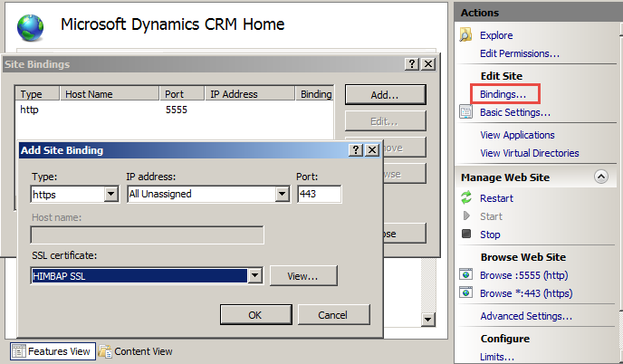Image resolution: width=623 pixels, height=364 pixels.
Task: Open the SSL certificate dropdown arrow
Action: pyautogui.click(x=254, y=275)
